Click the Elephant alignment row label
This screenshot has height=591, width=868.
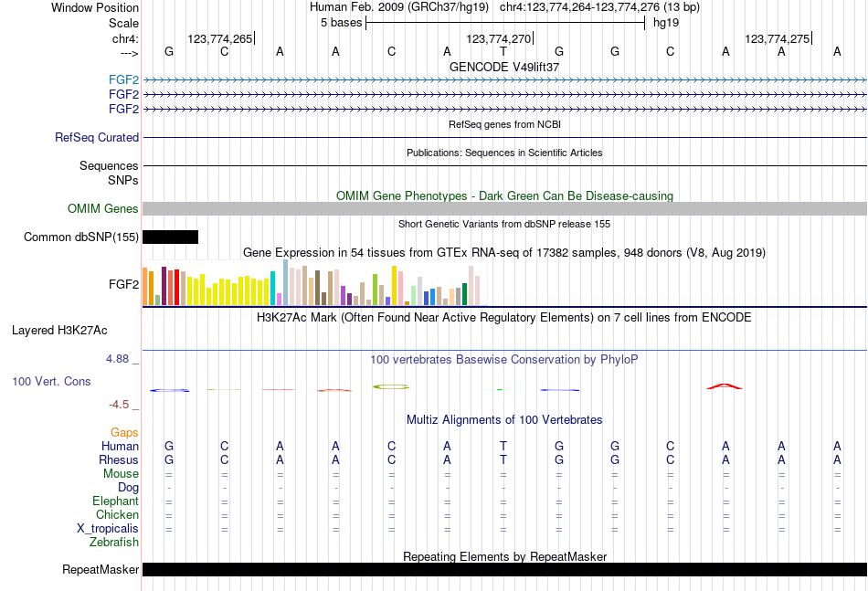116,501
